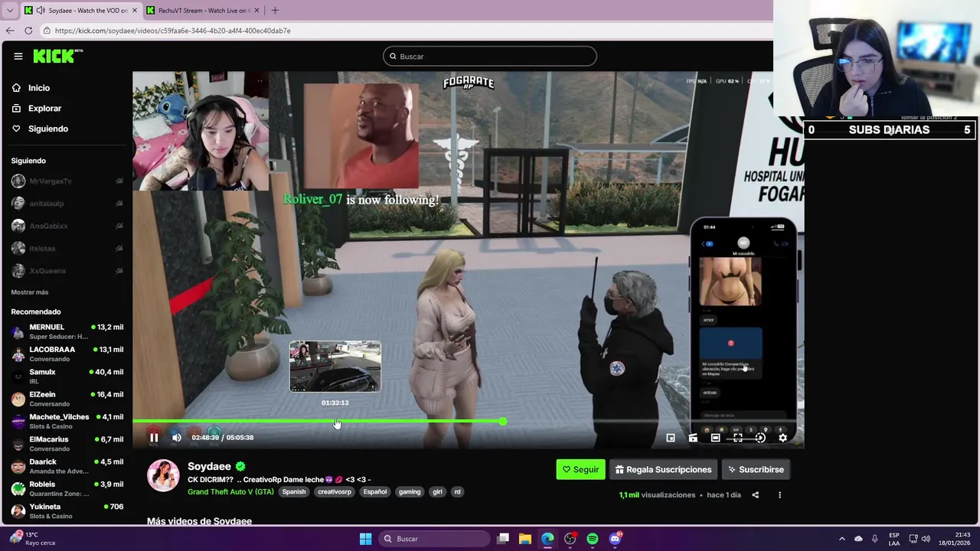Open File Explorer from the taskbar
Screen dimensions: 980x551
click(525, 540)
